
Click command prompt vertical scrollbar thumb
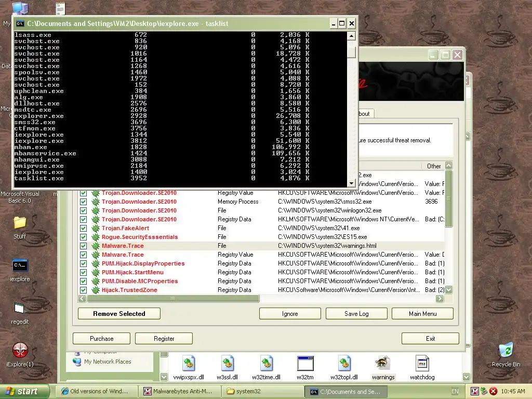click(352, 52)
